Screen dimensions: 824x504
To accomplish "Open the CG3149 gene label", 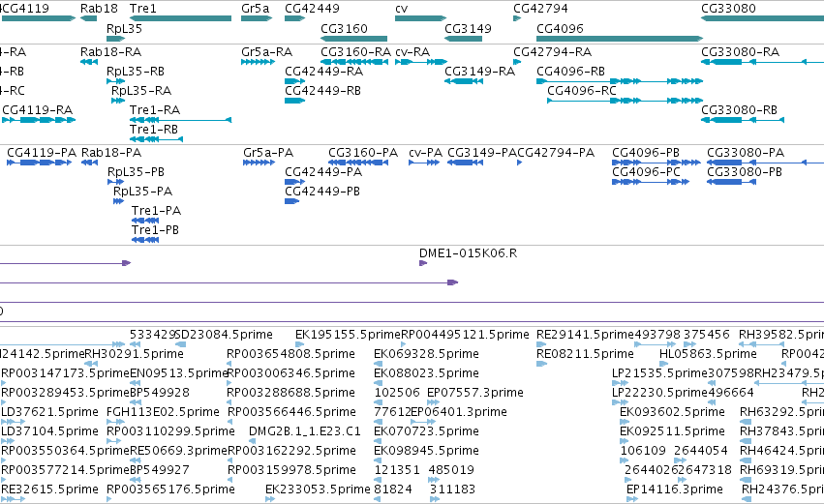I will pos(469,28).
